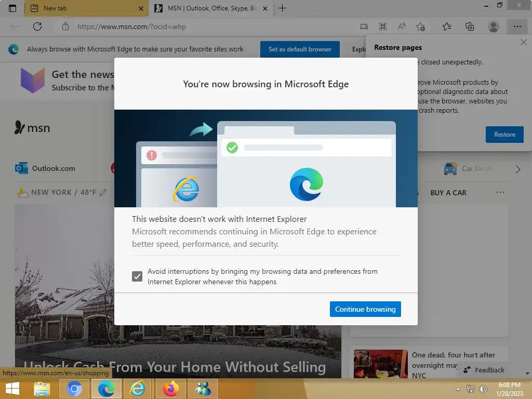Close the New tab tab
This screenshot has width=532, height=399.
point(141,8)
